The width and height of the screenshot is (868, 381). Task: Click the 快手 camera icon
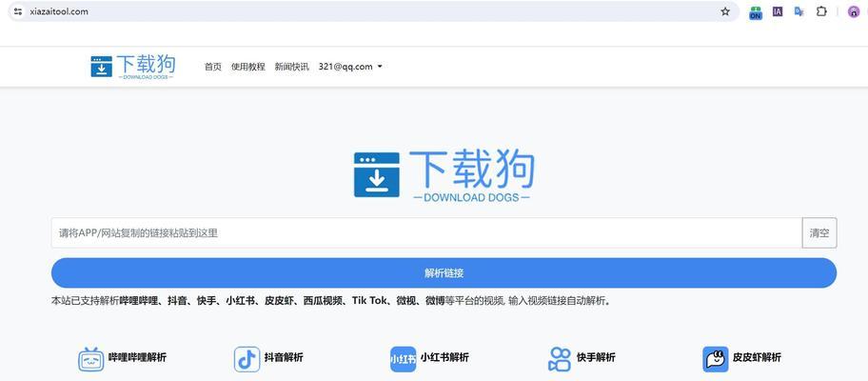(559, 359)
